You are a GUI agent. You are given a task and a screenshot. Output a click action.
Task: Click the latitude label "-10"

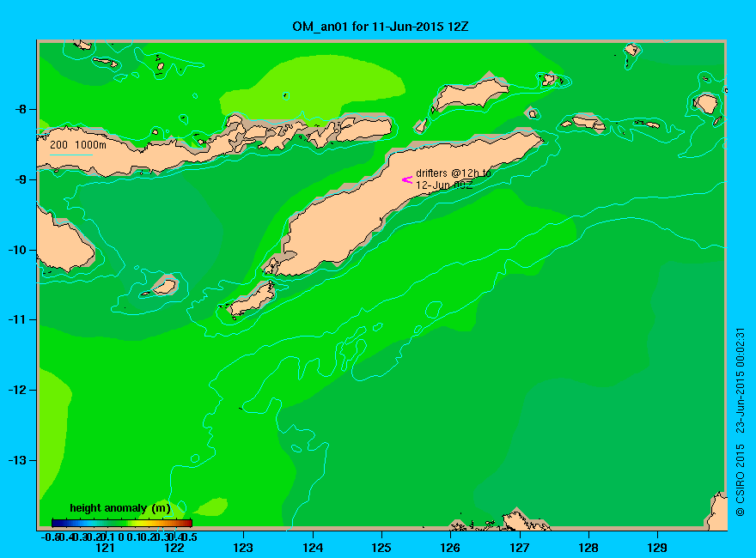pos(18,250)
